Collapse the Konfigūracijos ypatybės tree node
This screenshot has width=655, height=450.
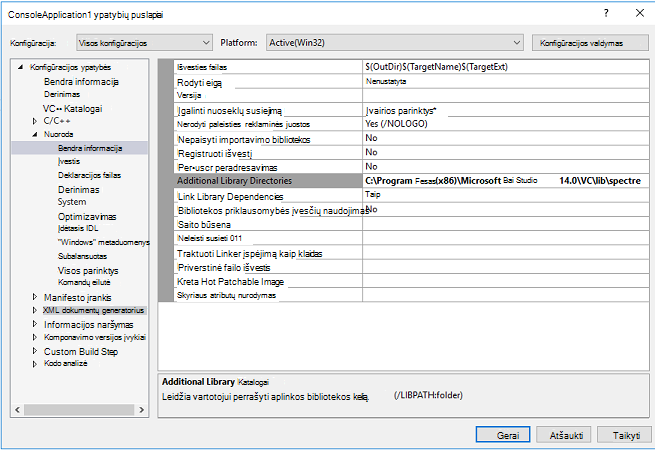click(x=20, y=67)
